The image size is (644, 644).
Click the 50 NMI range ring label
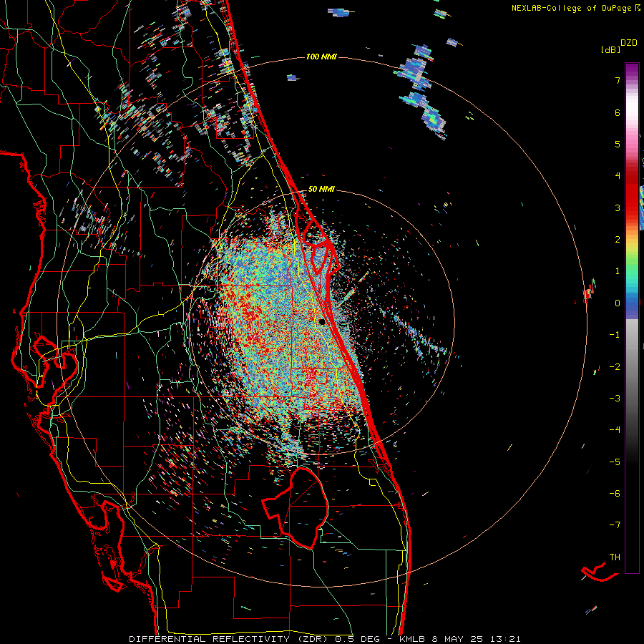pyautogui.click(x=321, y=190)
